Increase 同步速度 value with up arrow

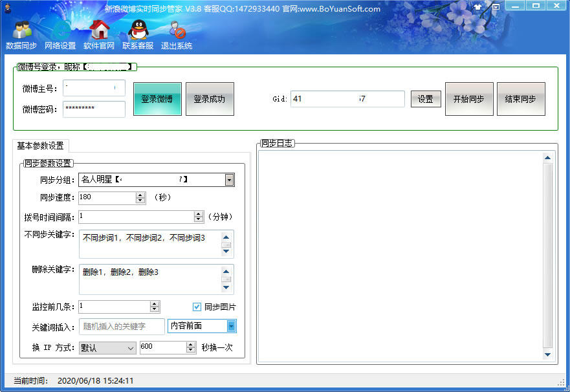(140, 195)
